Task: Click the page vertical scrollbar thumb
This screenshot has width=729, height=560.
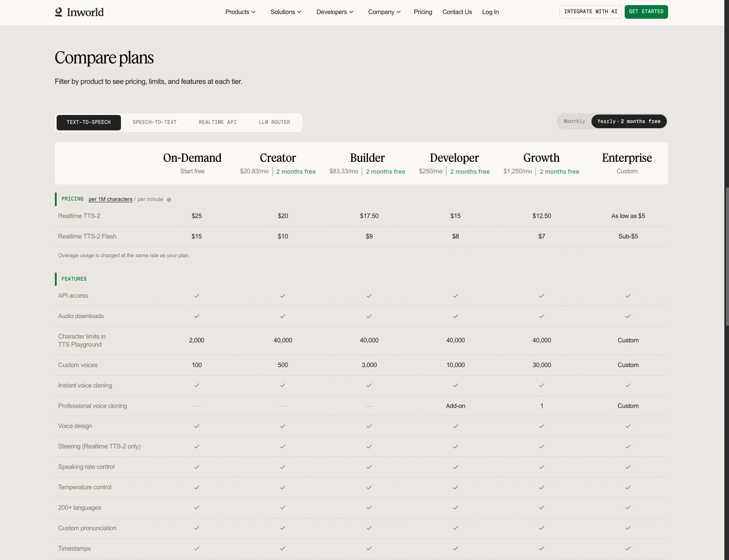Action: [727, 257]
